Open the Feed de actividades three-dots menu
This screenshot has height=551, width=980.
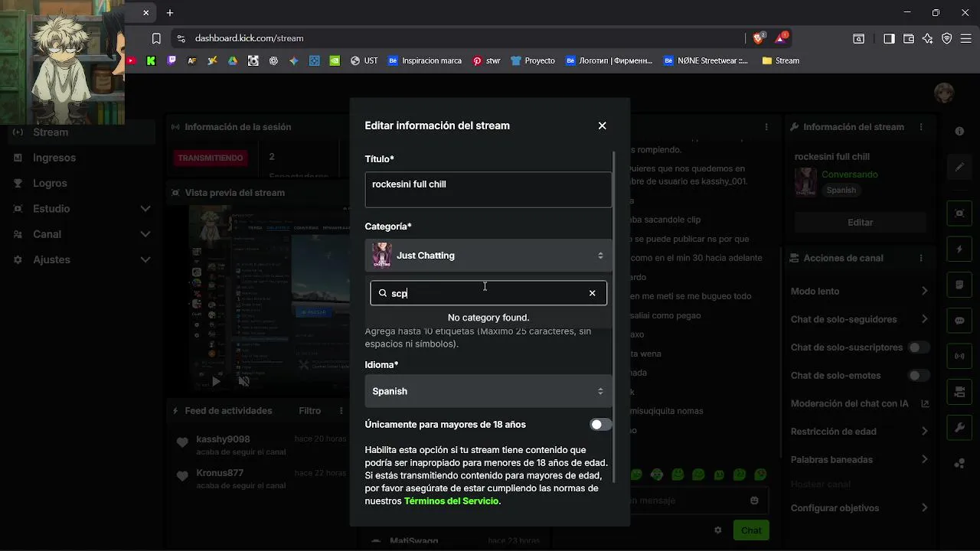click(x=341, y=411)
